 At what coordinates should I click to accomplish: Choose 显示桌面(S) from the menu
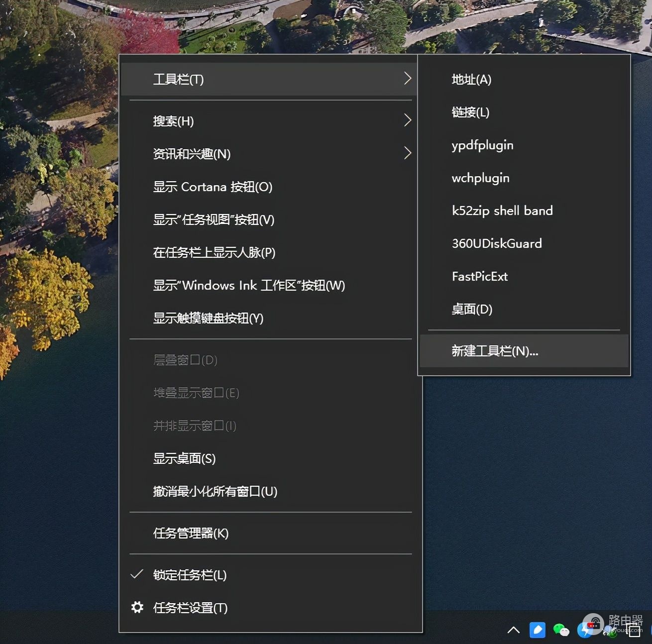click(270, 458)
